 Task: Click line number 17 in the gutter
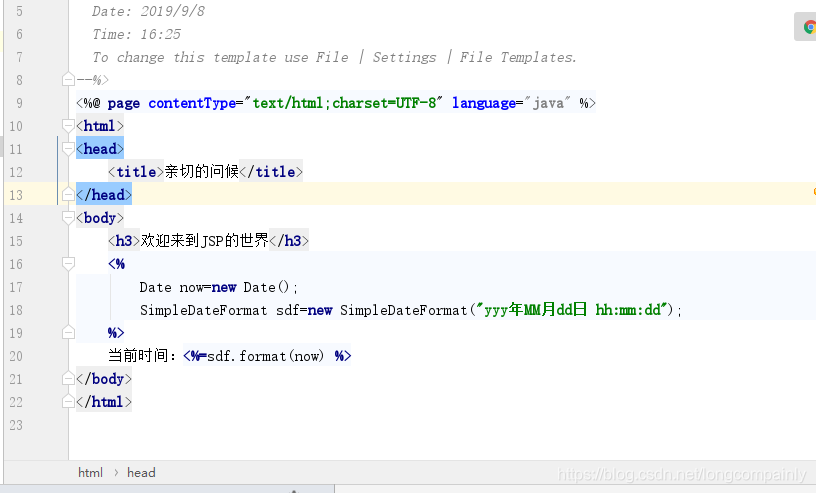(16, 287)
